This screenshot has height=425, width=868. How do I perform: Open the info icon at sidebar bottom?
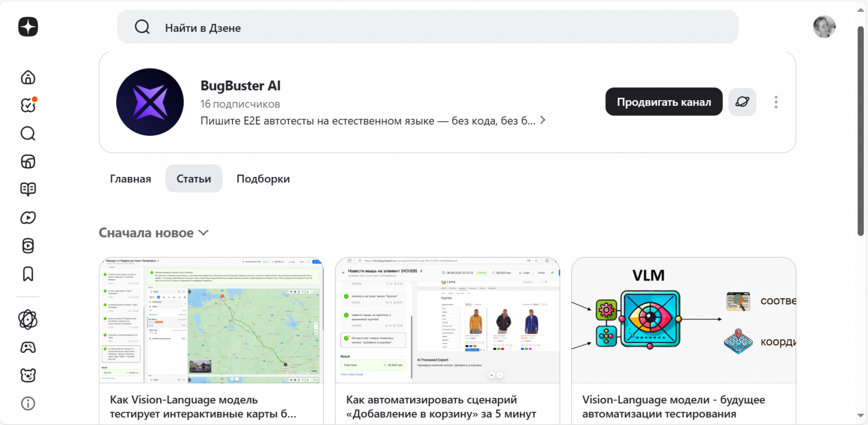tap(27, 403)
